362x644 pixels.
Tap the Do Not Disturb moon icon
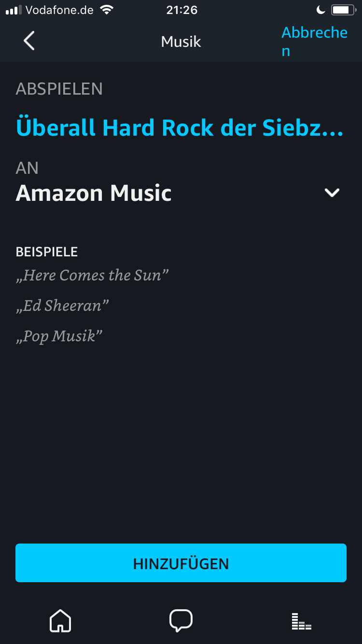click(x=320, y=10)
